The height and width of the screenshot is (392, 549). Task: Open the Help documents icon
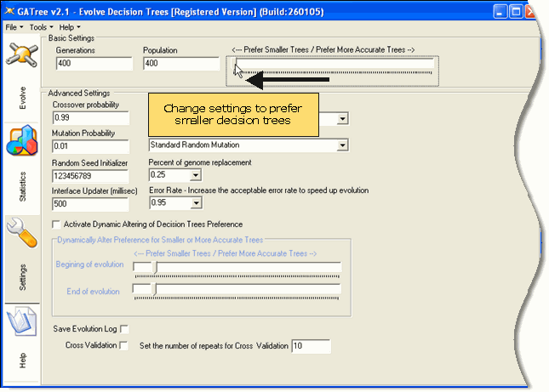tap(22, 321)
